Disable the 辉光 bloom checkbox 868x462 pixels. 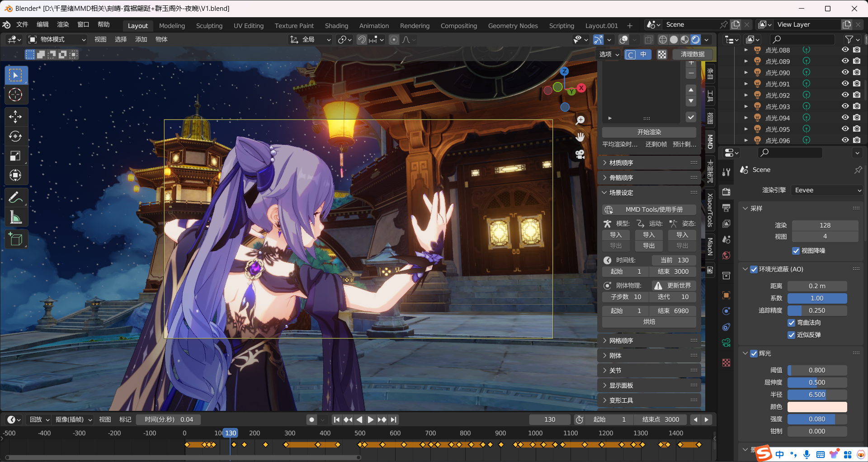(754, 353)
